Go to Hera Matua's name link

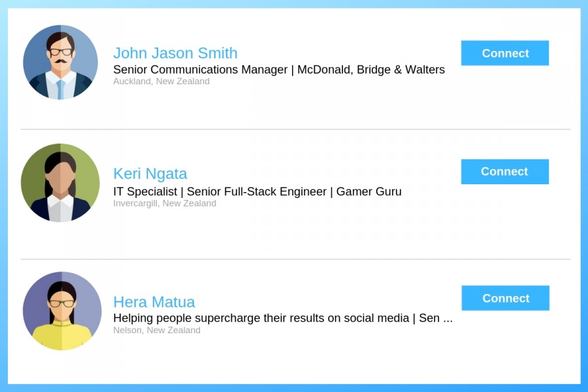click(154, 302)
